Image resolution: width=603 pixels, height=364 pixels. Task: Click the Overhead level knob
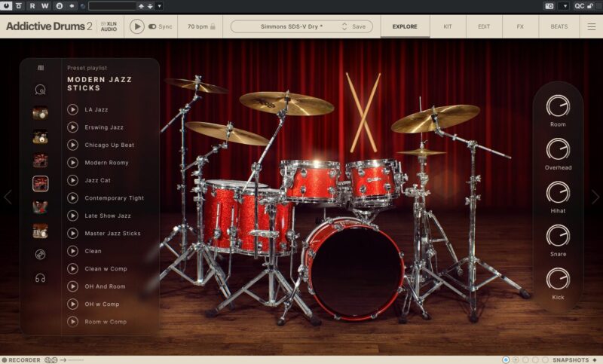tap(558, 149)
